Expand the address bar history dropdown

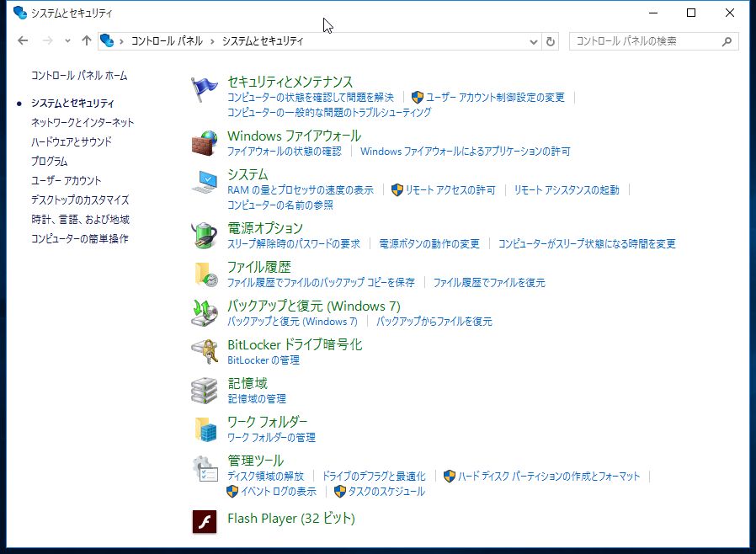point(533,41)
